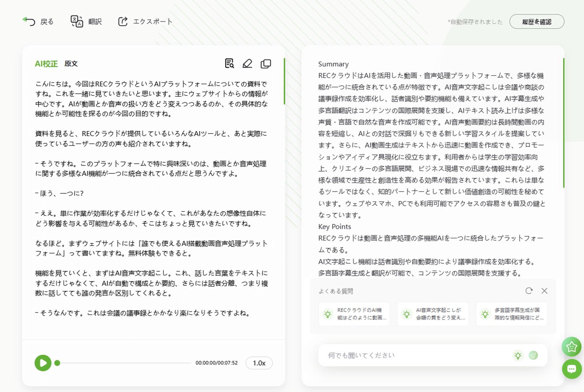Screen dimensions: 584x392
Task: Click the audio progress slider handle
Action: click(x=58, y=363)
